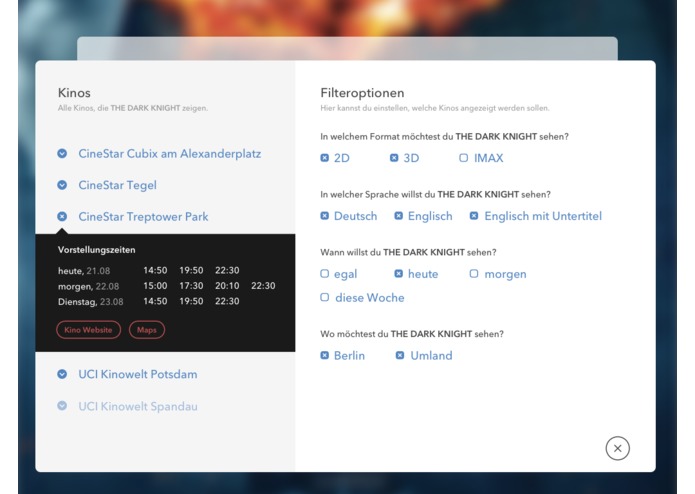Uncheck the Englisch mit Untertitel checkbox

point(474,216)
